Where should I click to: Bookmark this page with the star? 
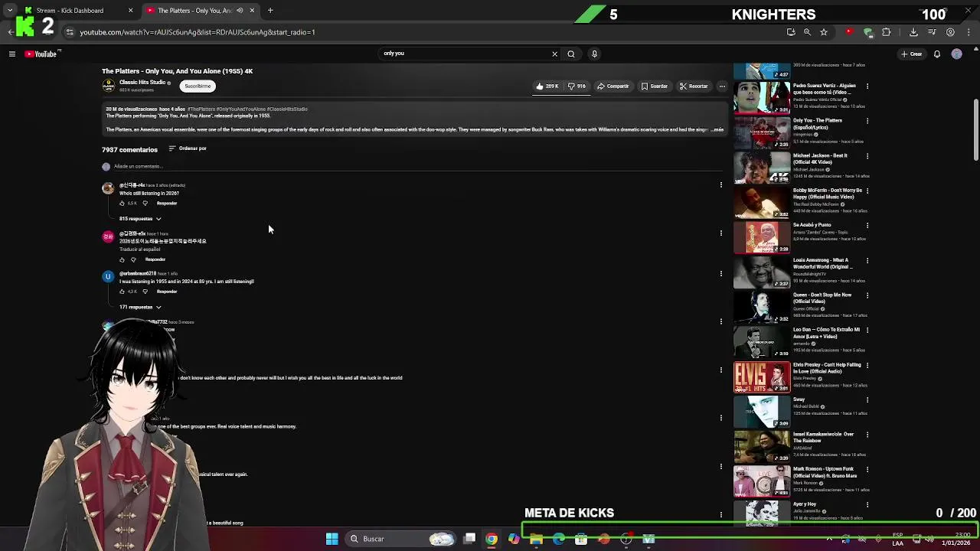coord(824,32)
